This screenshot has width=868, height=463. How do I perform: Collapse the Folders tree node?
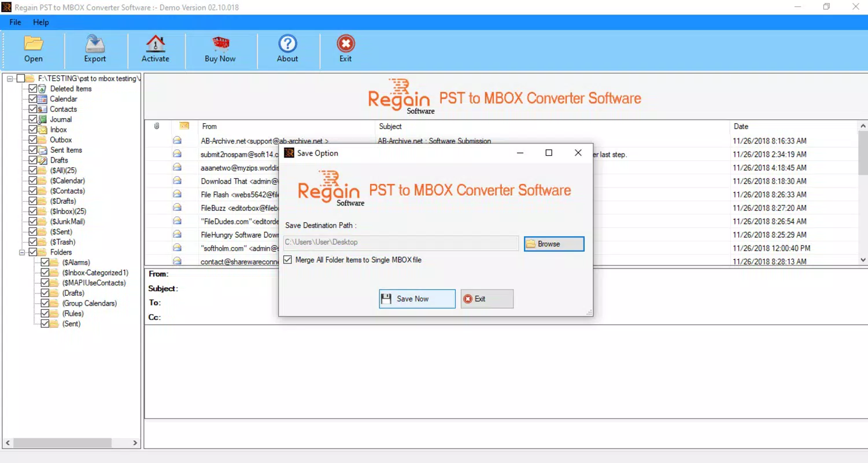pos(22,252)
